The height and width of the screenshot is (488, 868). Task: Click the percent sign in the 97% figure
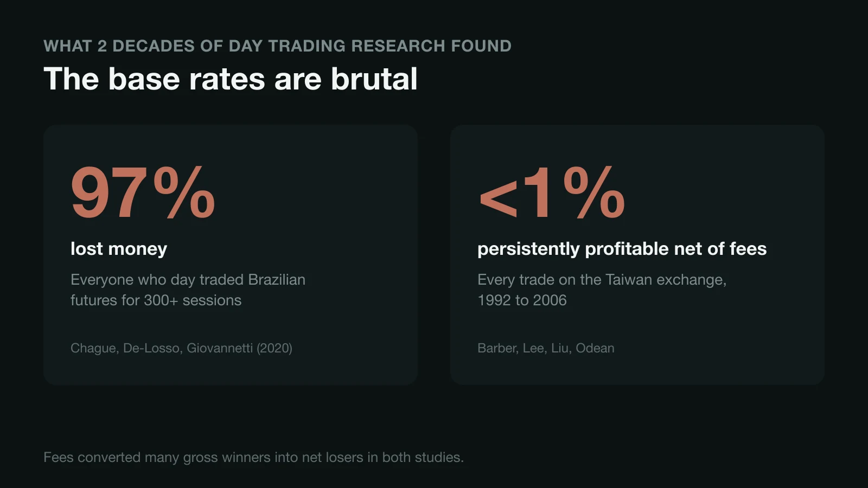pos(184,193)
